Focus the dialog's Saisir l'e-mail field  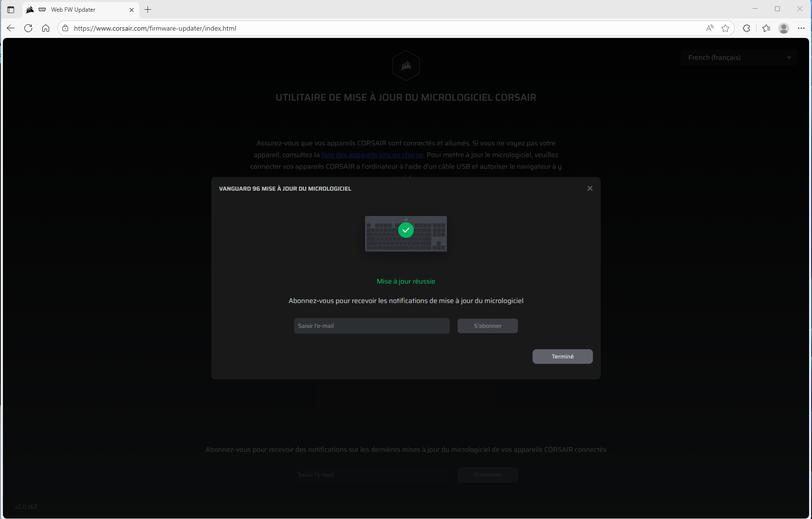tap(371, 326)
